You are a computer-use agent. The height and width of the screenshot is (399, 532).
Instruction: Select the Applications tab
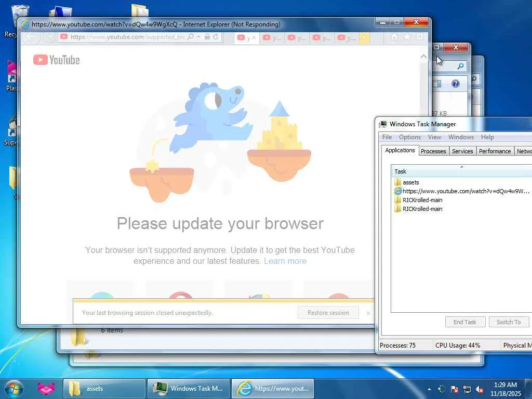click(x=400, y=150)
